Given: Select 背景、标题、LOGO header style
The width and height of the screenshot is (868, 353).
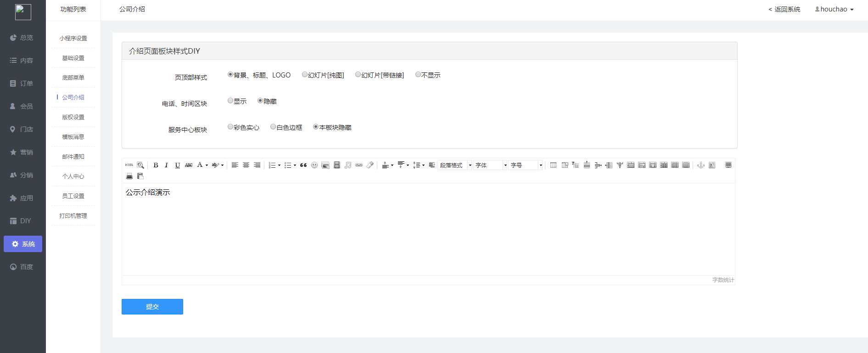Looking at the screenshot, I should (230, 75).
